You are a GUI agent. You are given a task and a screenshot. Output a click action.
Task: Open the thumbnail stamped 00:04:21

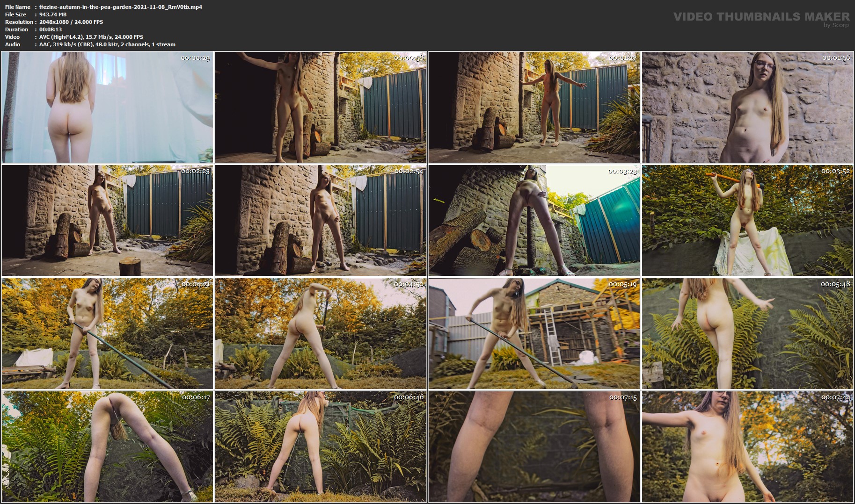(107, 333)
